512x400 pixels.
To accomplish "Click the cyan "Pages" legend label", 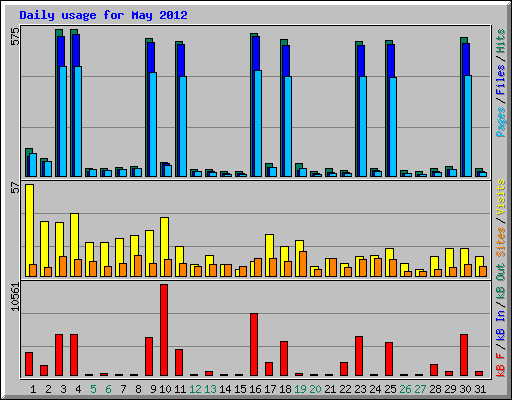I will [x=501, y=122].
